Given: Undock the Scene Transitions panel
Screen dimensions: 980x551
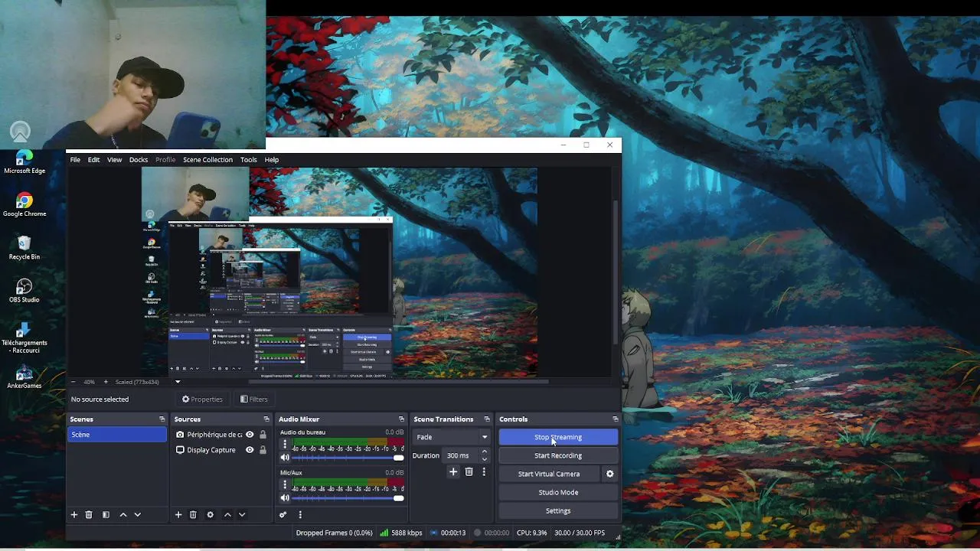Looking at the screenshot, I should pyautogui.click(x=487, y=419).
